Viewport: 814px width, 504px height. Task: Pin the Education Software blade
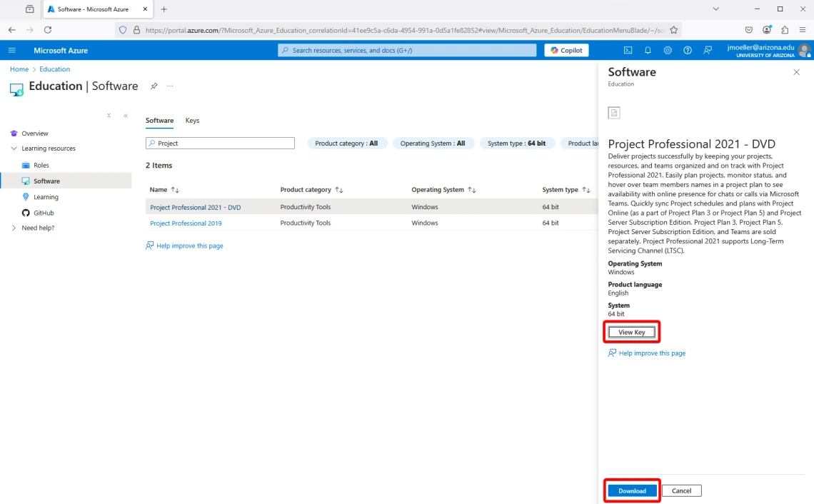point(154,86)
